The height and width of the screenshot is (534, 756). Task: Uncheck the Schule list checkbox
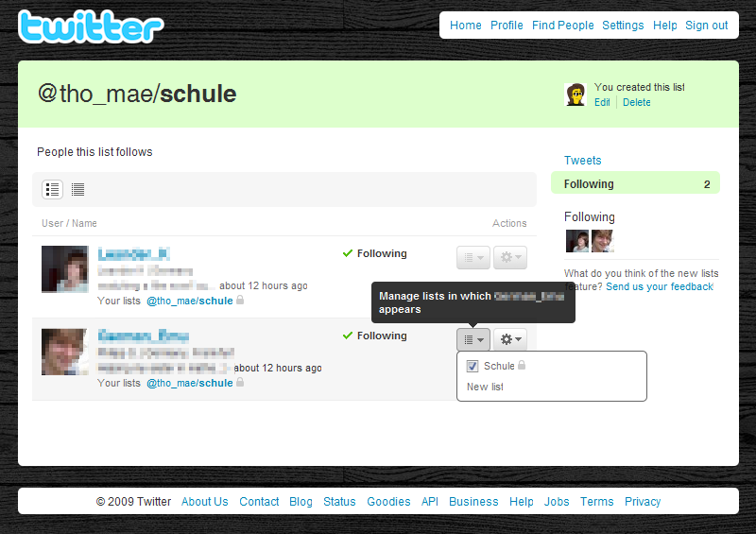pyautogui.click(x=472, y=366)
